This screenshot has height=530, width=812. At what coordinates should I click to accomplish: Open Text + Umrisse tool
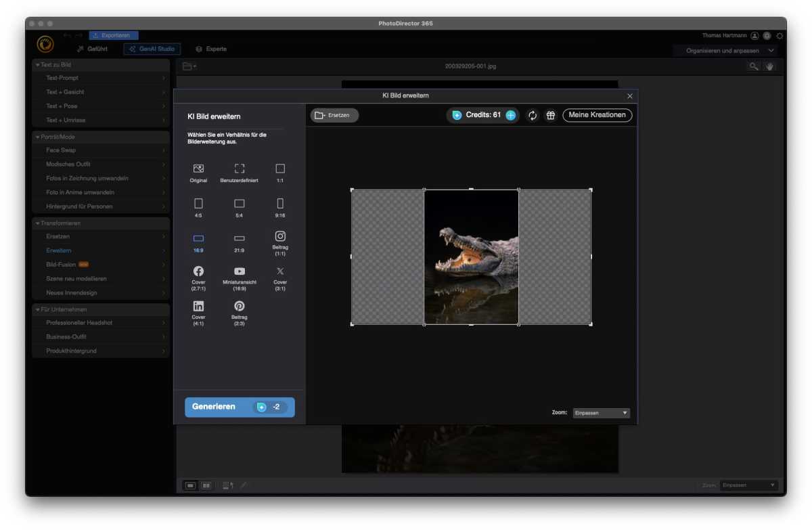coord(101,120)
